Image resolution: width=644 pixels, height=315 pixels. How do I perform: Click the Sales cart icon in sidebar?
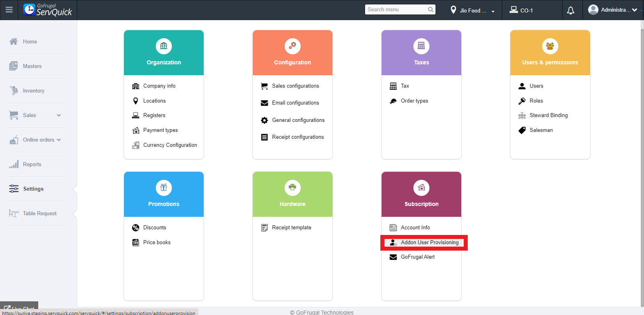click(x=14, y=115)
